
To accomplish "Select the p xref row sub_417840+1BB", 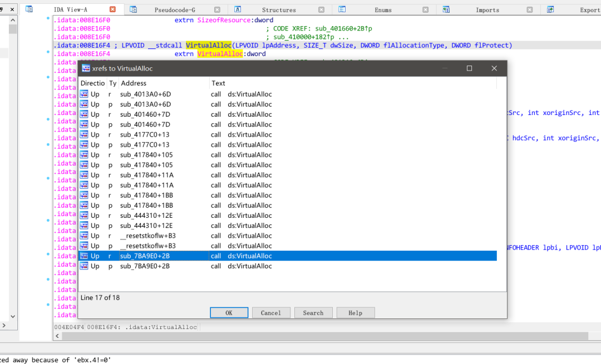I will [x=288, y=206].
